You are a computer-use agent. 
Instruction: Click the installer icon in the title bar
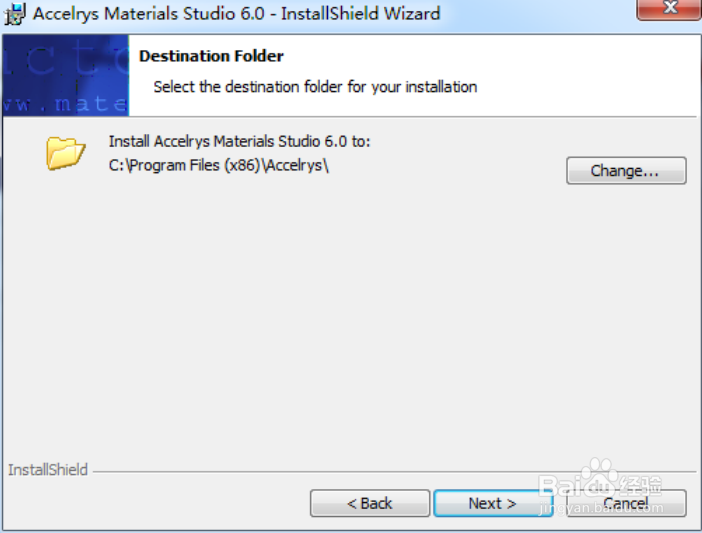pos(14,13)
